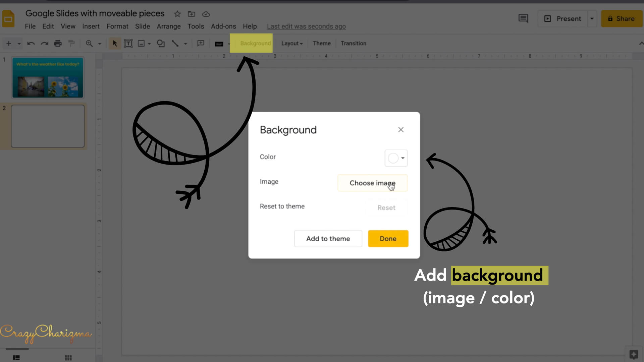Open the Insert menu
The height and width of the screenshot is (362, 644).
pos(91,26)
